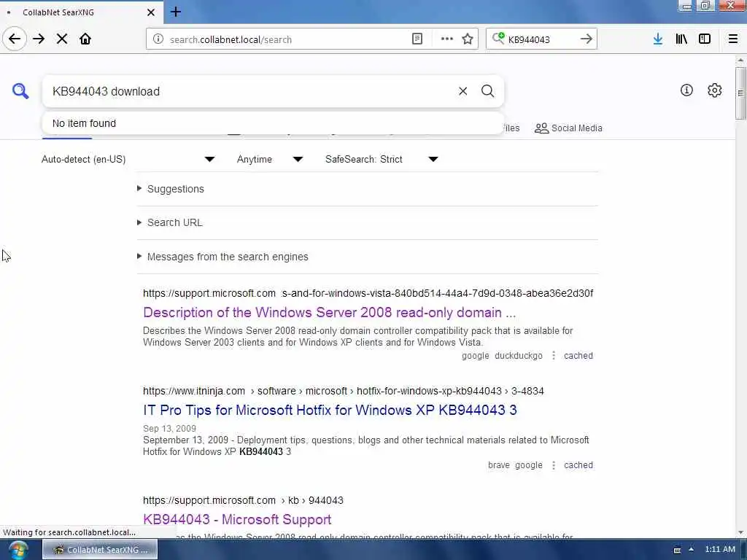Image resolution: width=747 pixels, height=560 pixels.
Task: Toggle reader view in address bar
Action: tap(417, 39)
